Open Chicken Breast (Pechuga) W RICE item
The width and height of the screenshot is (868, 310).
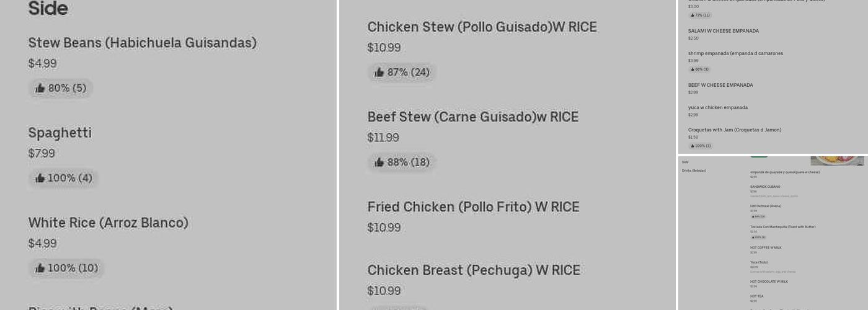point(474,270)
